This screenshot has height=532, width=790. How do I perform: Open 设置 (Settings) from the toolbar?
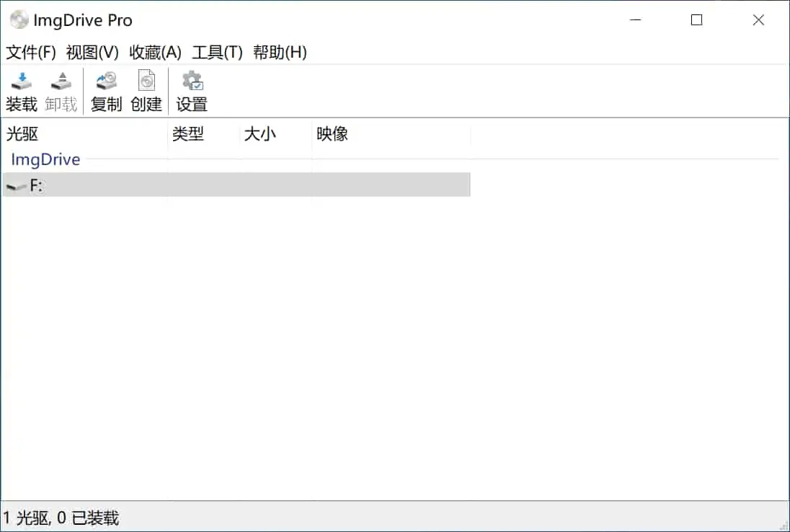192,92
